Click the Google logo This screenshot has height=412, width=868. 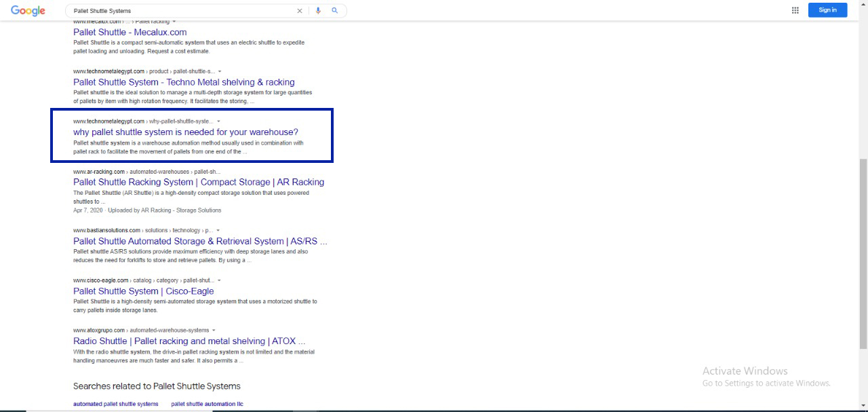[28, 10]
